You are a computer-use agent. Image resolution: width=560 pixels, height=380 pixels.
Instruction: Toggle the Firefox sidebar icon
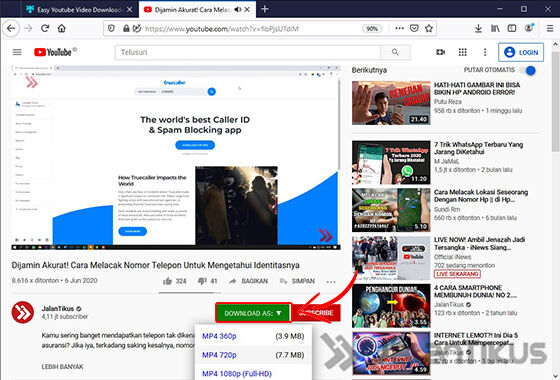click(x=512, y=29)
